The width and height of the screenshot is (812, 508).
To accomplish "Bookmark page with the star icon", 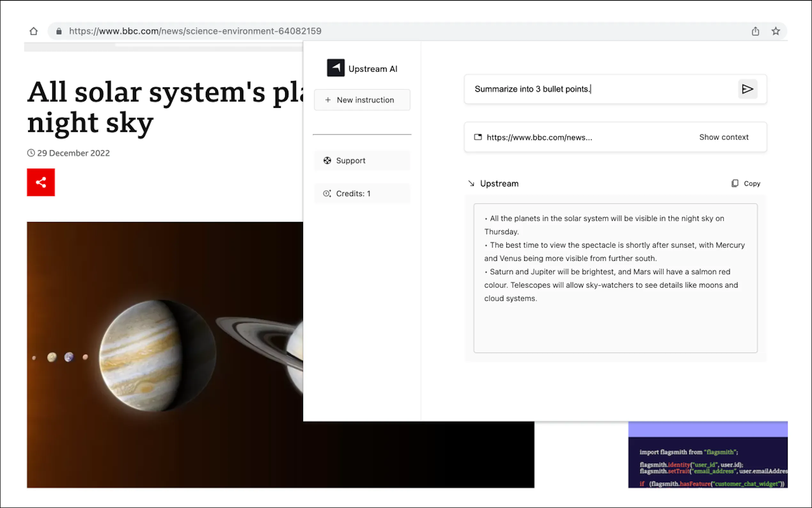I will (x=776, y=31).
